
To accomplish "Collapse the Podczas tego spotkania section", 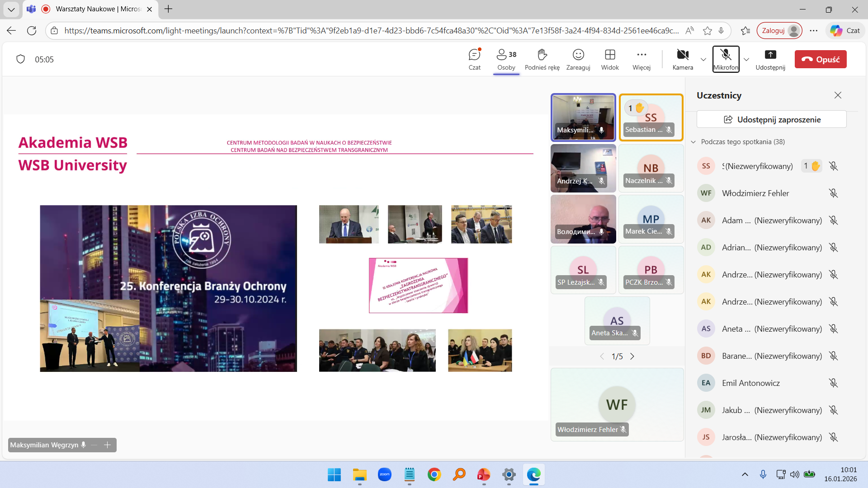I will (x=693, y=142).
